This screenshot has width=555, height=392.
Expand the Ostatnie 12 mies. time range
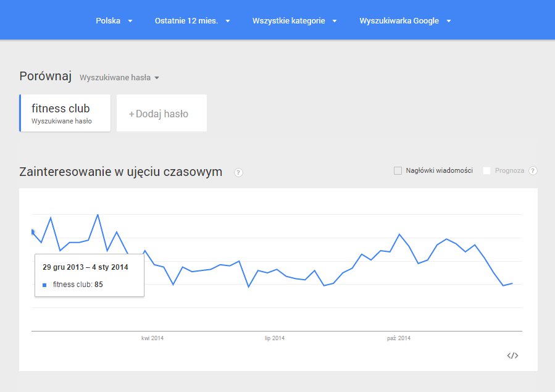click(x=192, y=21)
